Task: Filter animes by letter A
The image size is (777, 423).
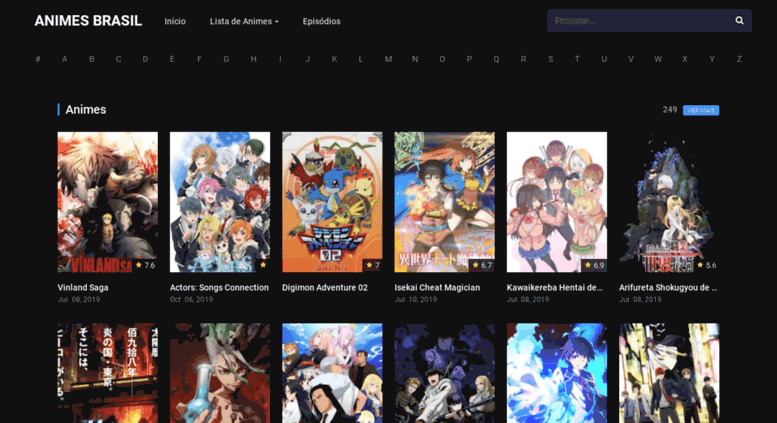Action: [x=64, y=59]
